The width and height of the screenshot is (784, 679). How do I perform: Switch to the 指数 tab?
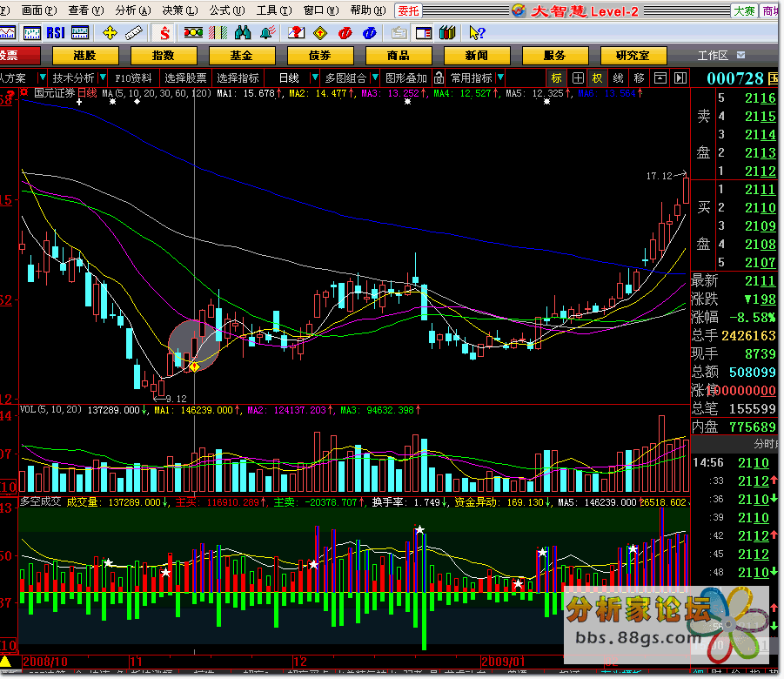pos(164,55)
